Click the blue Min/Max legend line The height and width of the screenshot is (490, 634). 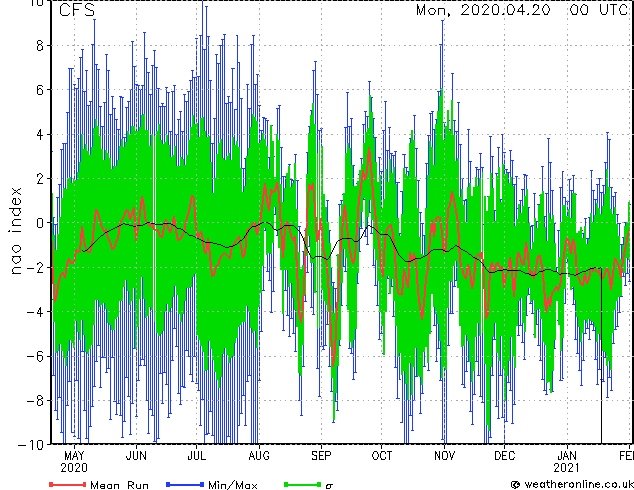coord(185,484)
